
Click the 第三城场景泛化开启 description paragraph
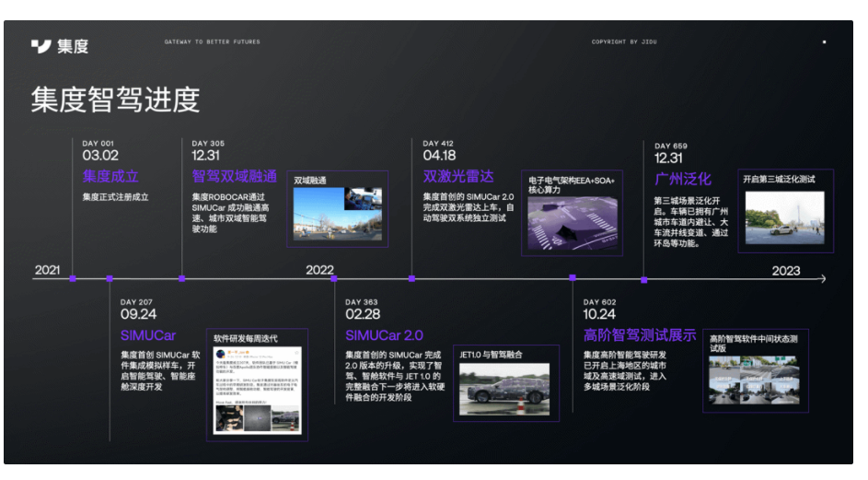click(691, 222)
